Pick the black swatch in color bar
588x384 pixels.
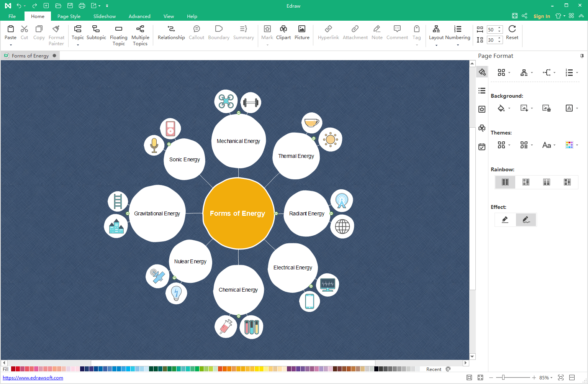[376, 369]
